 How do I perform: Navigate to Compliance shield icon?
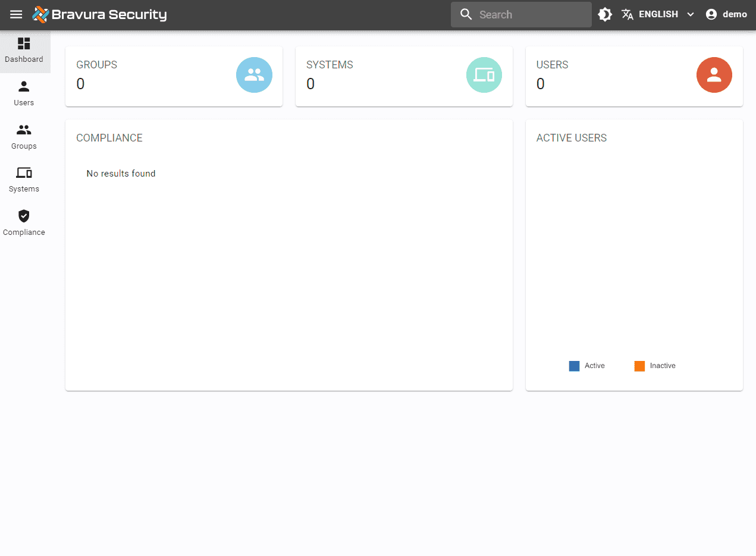point(24,216)
